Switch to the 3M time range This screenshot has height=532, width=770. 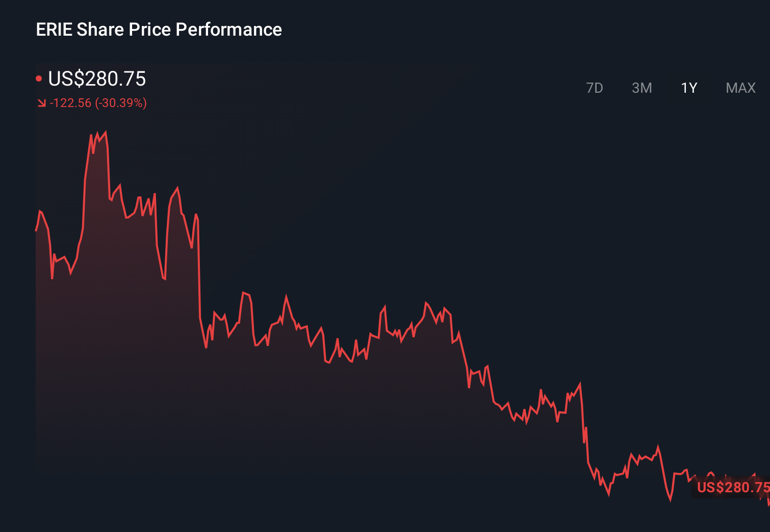click(x=642, y=88)
